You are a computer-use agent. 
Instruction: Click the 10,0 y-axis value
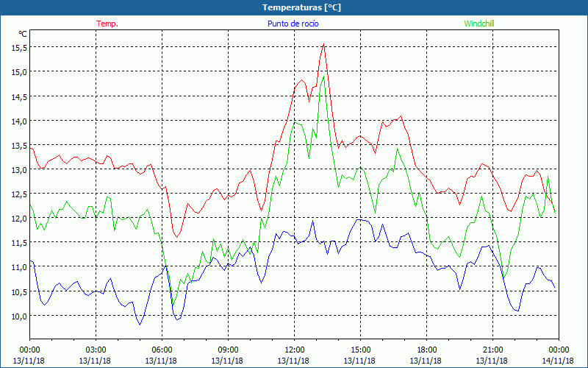(x=20, y=316)
